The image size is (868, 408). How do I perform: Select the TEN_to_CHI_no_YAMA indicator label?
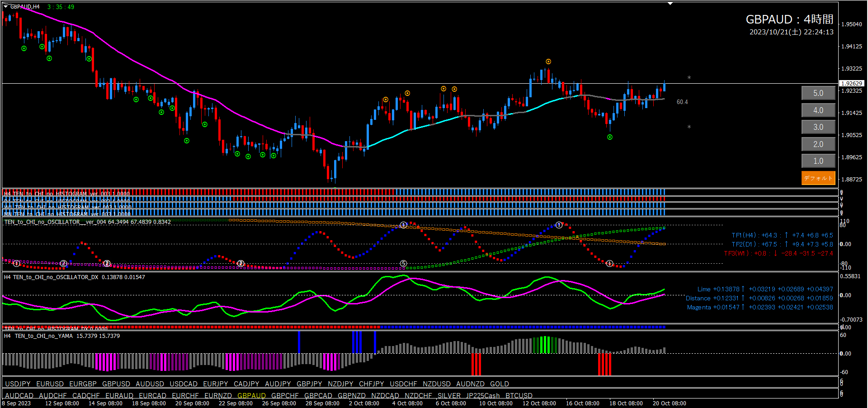62,336
